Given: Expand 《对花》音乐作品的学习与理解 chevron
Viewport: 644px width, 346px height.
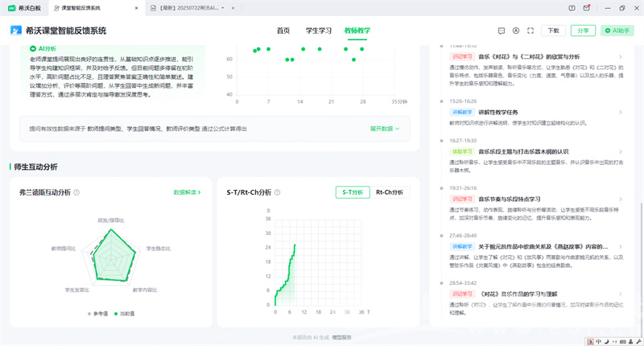Looking at the screenshot, I should point(620,294).
